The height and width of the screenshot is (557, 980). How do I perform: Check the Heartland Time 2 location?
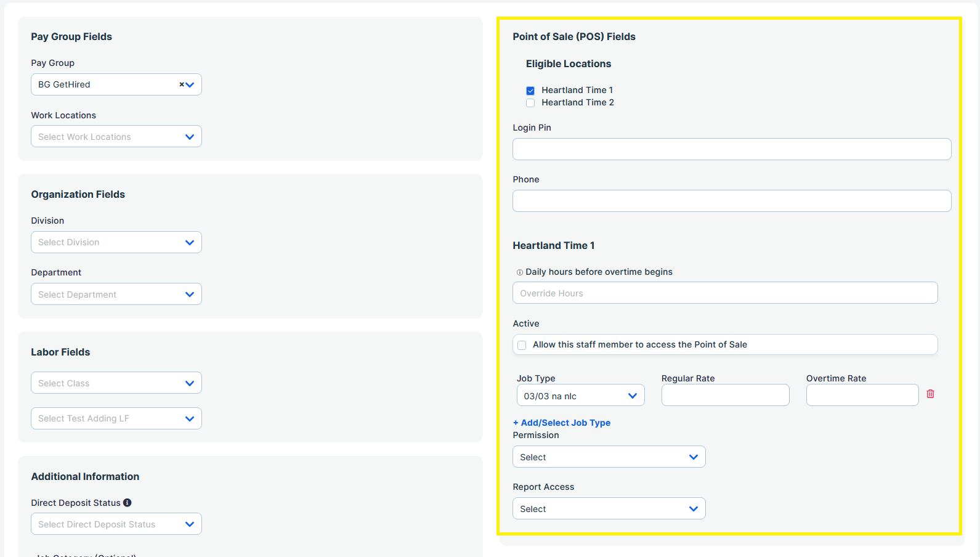530,103
